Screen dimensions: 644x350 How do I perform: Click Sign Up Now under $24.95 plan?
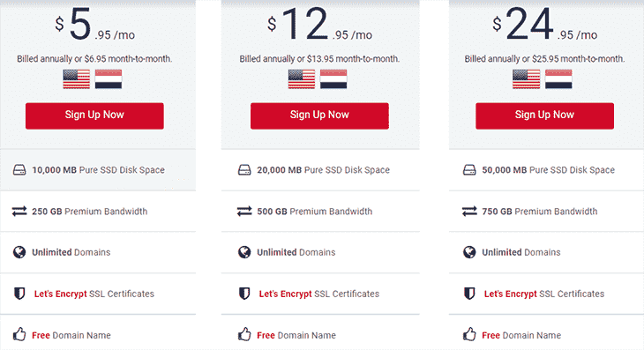(x=544, y=115)
